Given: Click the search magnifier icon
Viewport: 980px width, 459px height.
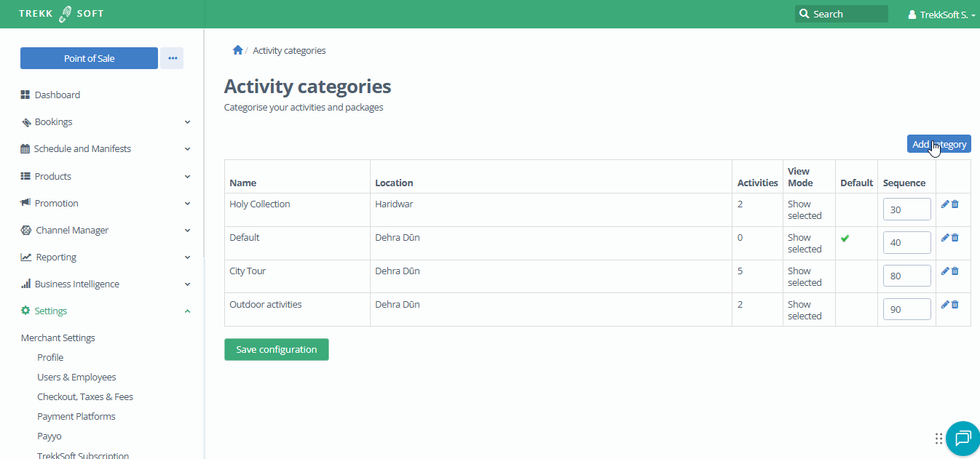Looking at the screenshot, I should pos(804,13).
